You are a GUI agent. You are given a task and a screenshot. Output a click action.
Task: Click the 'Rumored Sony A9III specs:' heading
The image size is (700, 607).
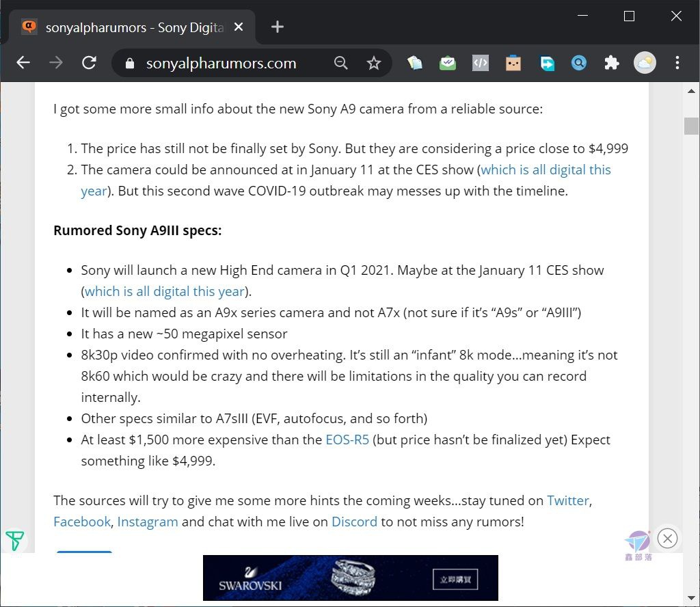coord(137,230)
